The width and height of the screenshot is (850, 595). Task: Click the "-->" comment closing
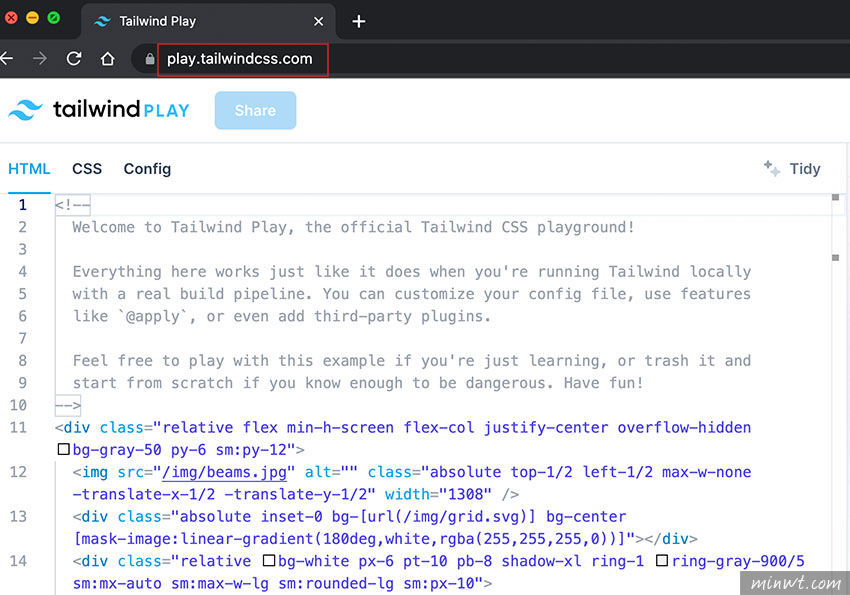(68, 405)
